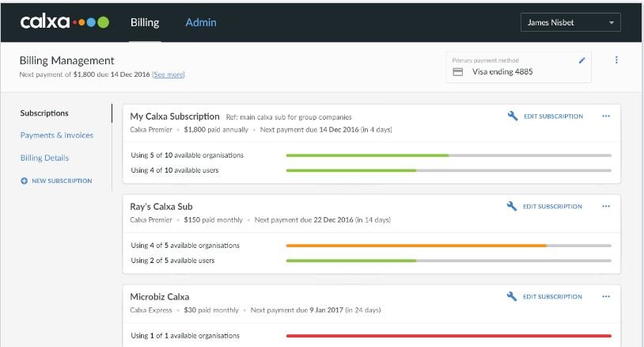Click NEW SUBSCRIPTION link text
This screenshot has height=347, width=644.
[62, 181]
